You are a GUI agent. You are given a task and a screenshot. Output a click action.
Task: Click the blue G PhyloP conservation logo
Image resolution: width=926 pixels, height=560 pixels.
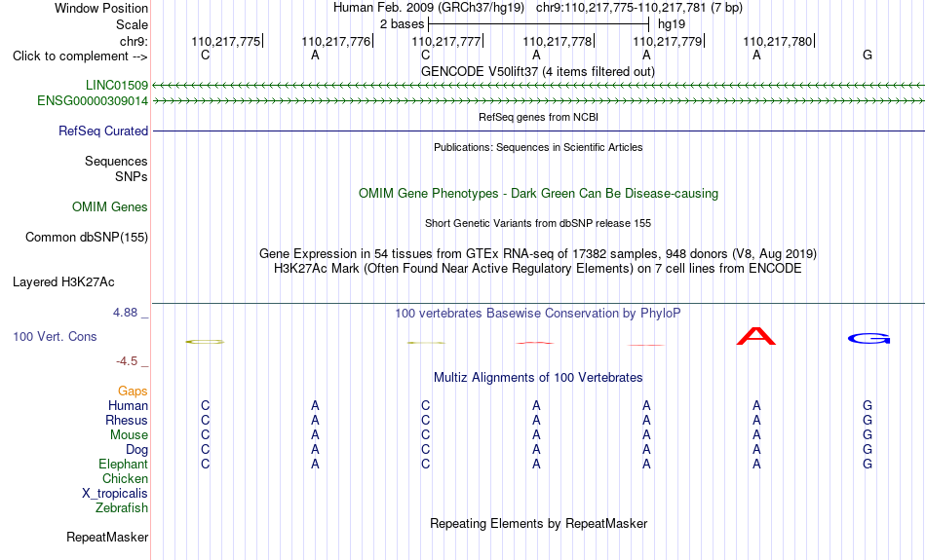868,338
